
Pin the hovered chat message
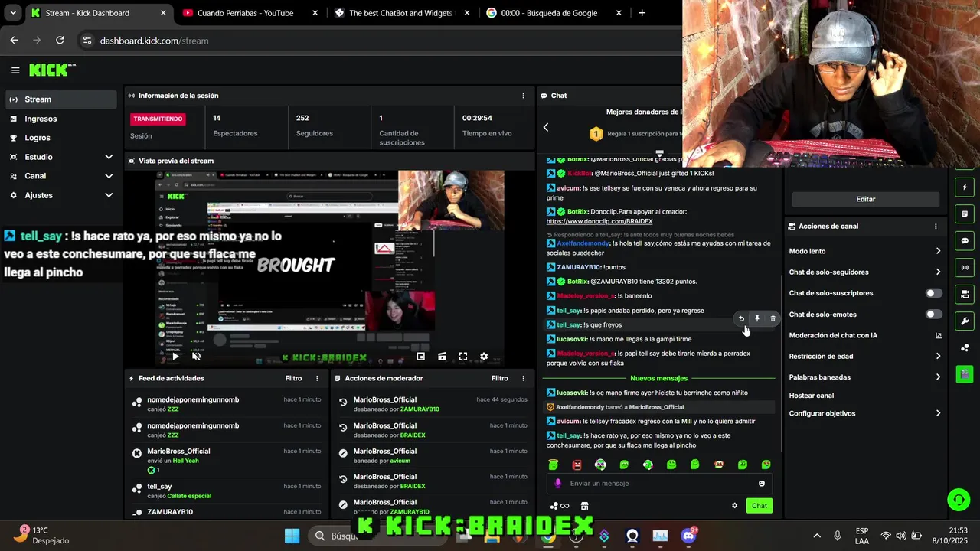(x=757, y=318)
